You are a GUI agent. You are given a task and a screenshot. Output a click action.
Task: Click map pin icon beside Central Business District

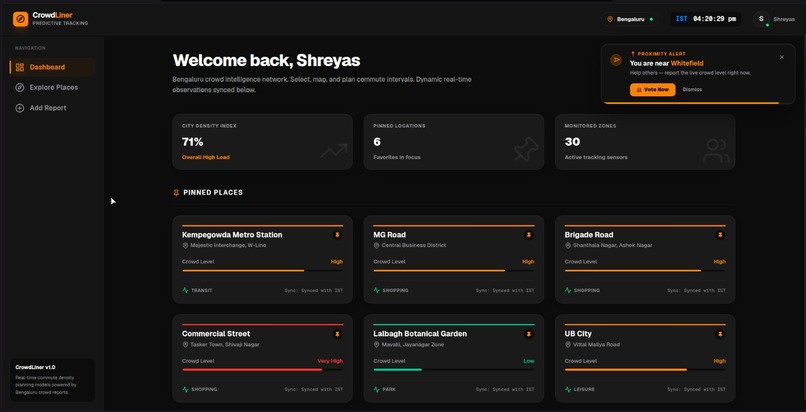pos(376,246)
